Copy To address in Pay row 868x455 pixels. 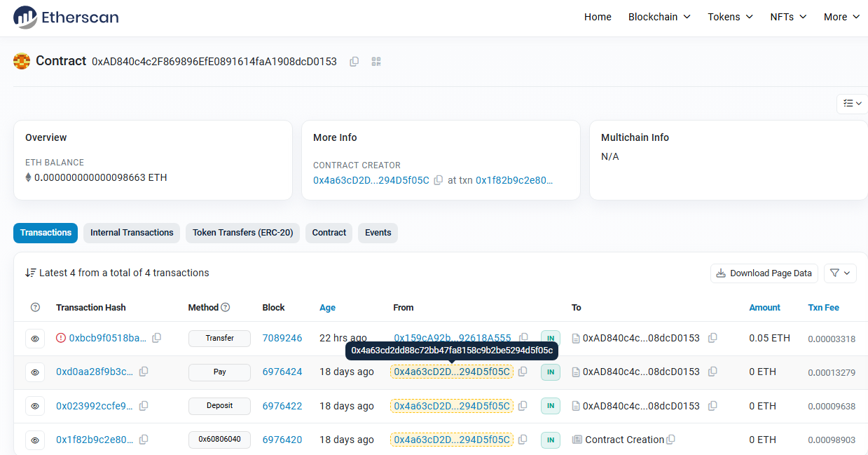712,372
